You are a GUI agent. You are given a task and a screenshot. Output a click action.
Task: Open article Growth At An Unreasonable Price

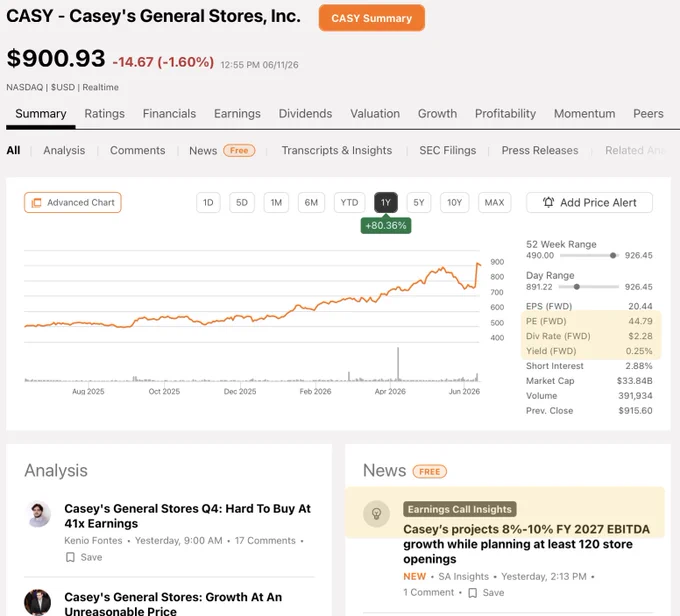pyautogui.click(x=173, y=604)
